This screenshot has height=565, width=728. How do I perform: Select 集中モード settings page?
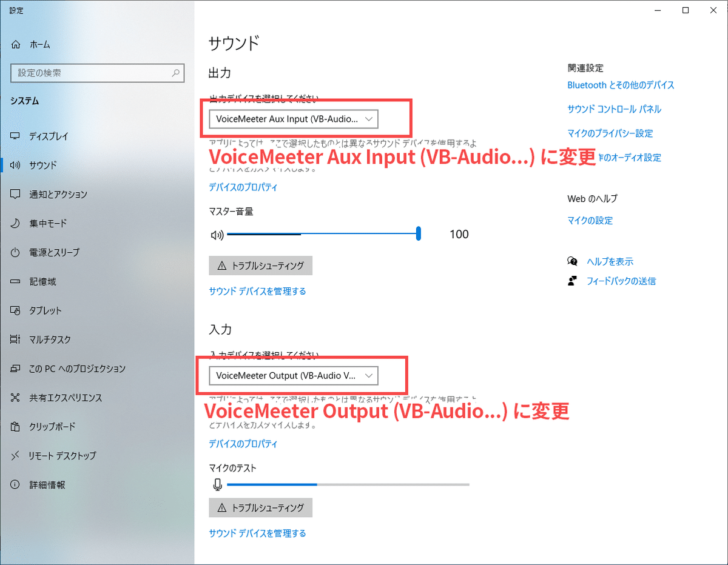(48, 223)
